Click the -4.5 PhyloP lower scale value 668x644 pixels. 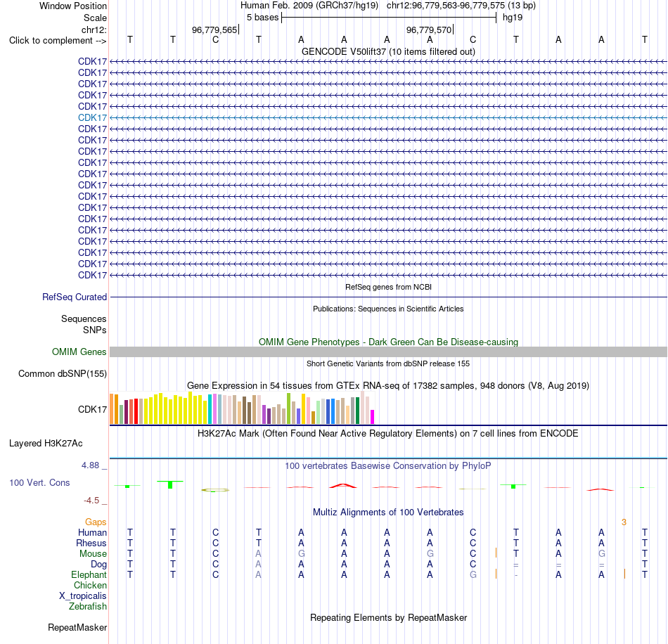click(91, 501)
